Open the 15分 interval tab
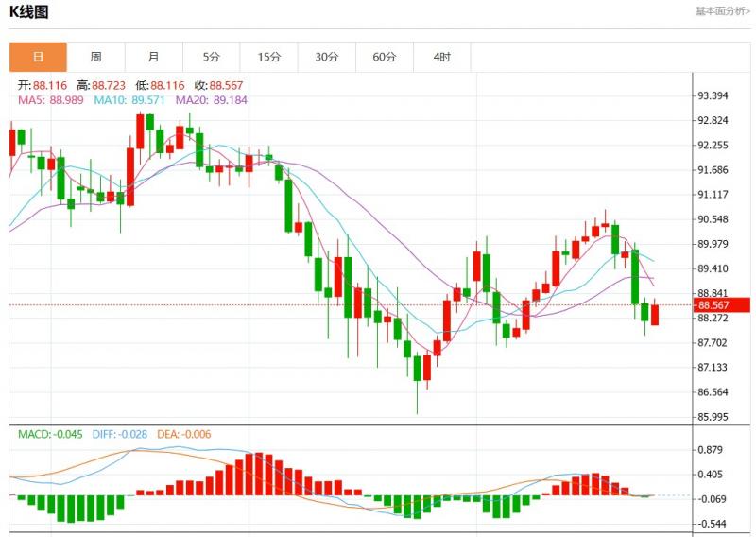The image size is (756, 537). point(269,57)
